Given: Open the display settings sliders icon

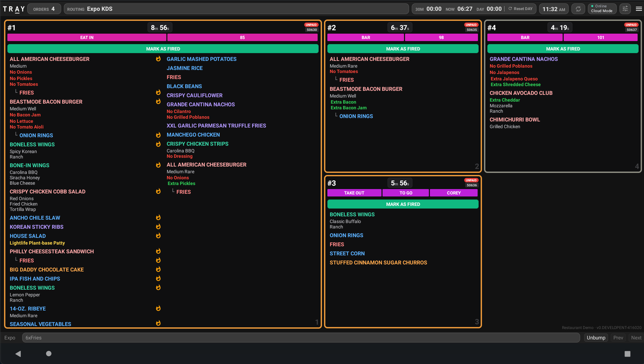Looking at the screenshot, I should click(x=625, y=9).
